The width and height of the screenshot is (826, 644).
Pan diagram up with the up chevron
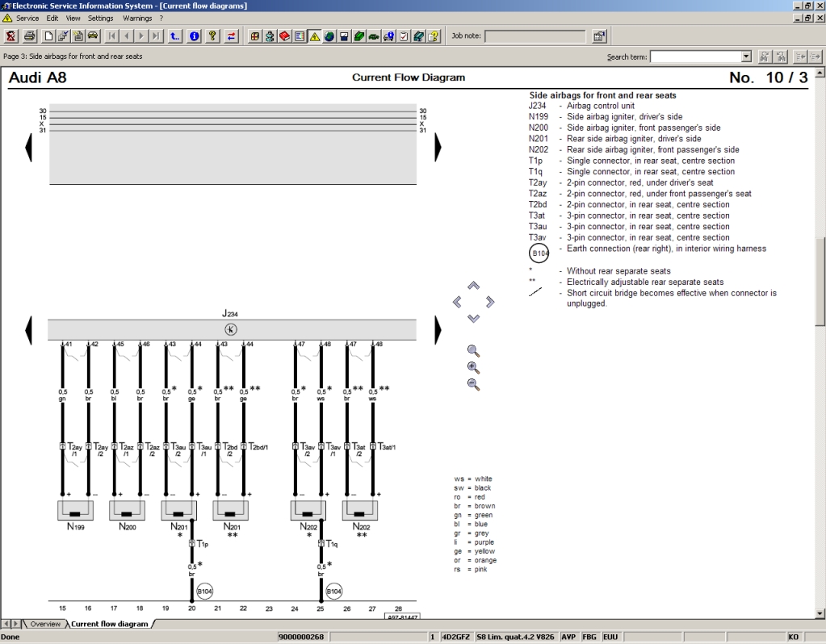pyautogui.click(x=474, y=286)
